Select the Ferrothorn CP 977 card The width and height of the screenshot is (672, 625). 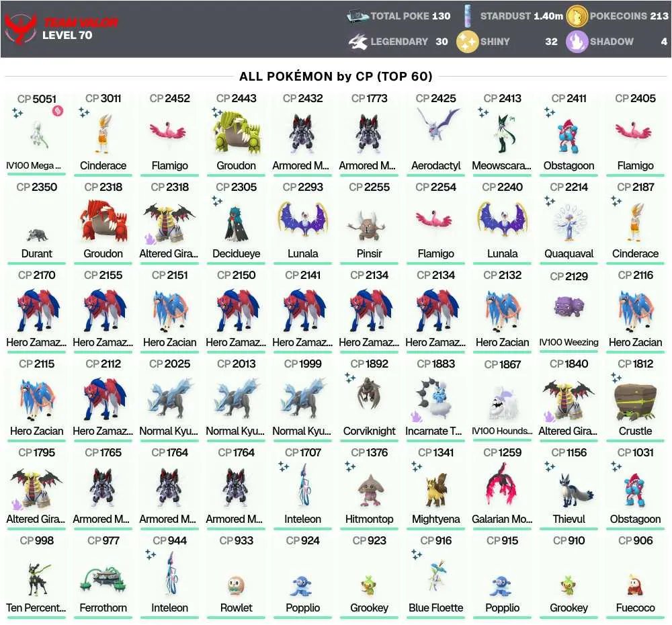click(103, 576)
